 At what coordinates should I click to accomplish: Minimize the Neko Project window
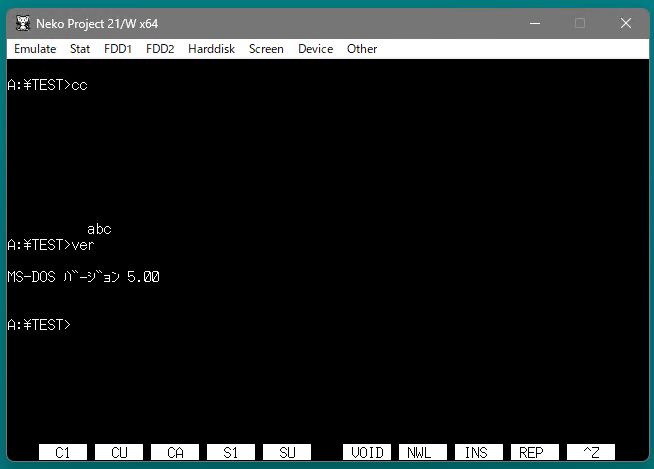535,23
